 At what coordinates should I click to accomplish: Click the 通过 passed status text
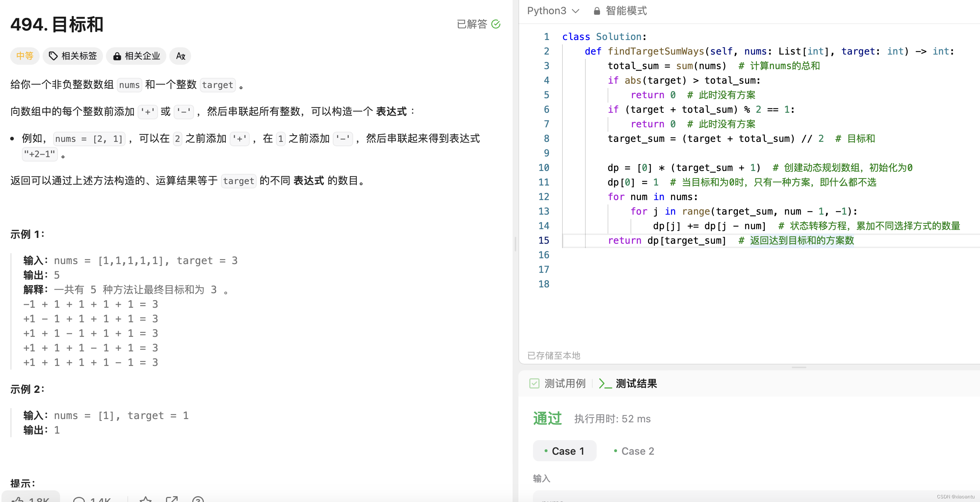[548, 418]
